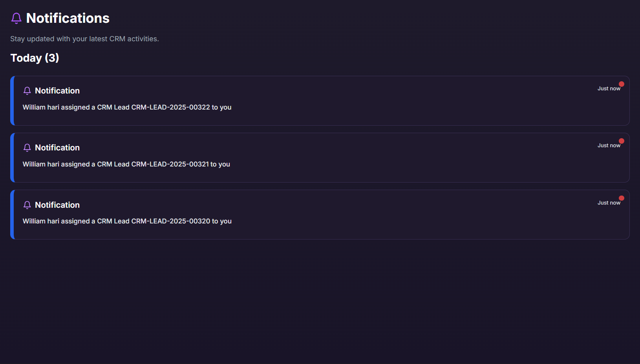Open the CRM-LEAD-2025-00321 assignment message
The width and height of the screenshot is (640, 364).
[126, 164]
